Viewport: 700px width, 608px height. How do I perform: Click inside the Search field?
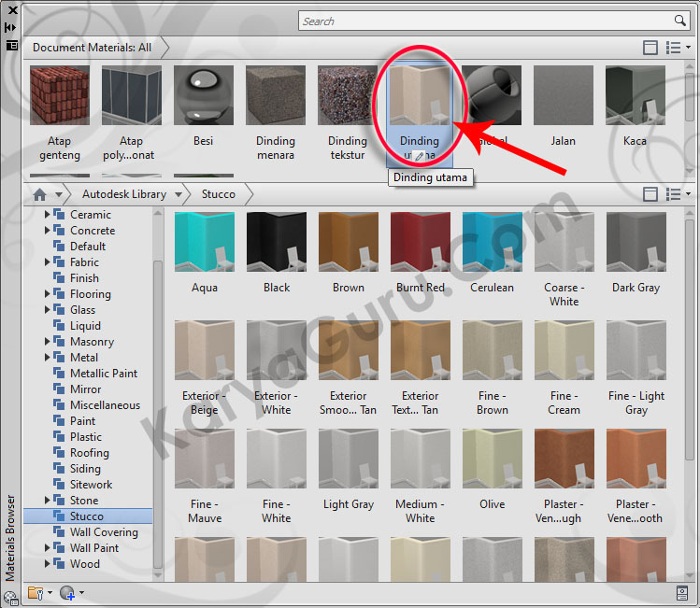click(x=486, y=21)
